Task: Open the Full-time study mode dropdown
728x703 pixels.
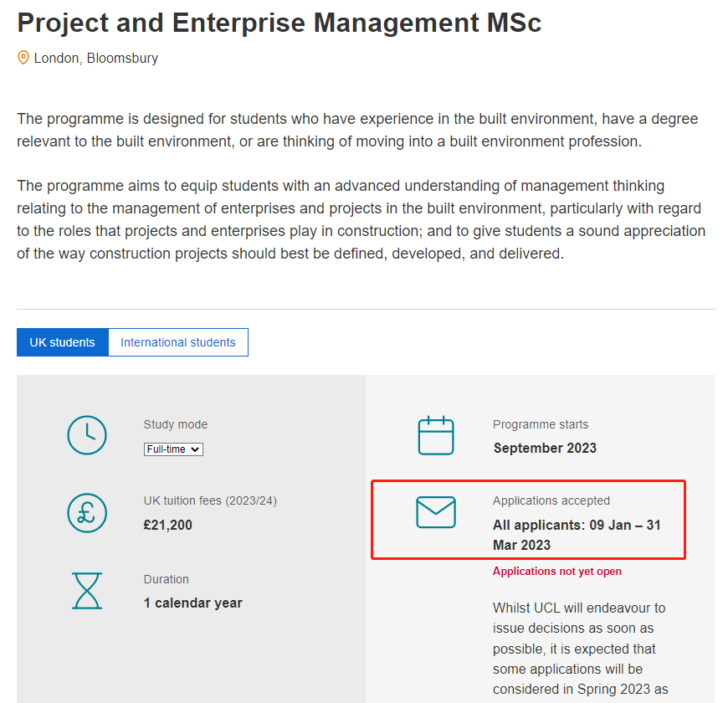Action: pos(173,449)
